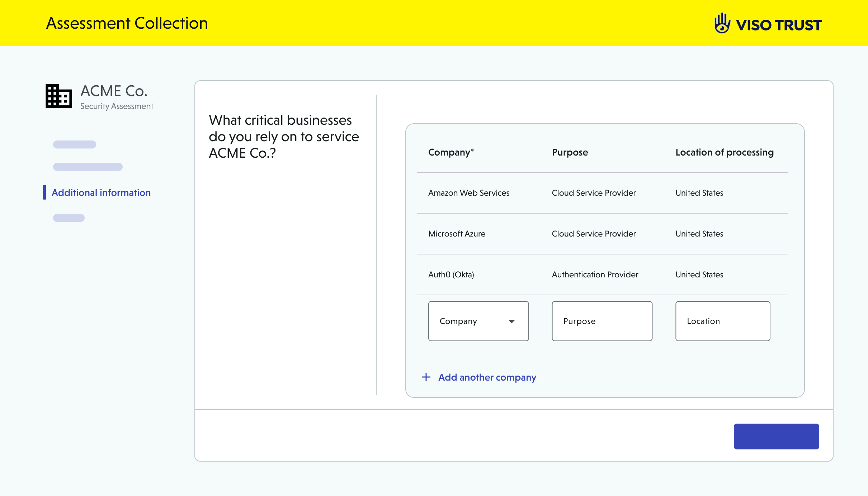Click the Auth0 (Okta) cell
Viewport: 868px width, 496px height.
pos(451,275)
